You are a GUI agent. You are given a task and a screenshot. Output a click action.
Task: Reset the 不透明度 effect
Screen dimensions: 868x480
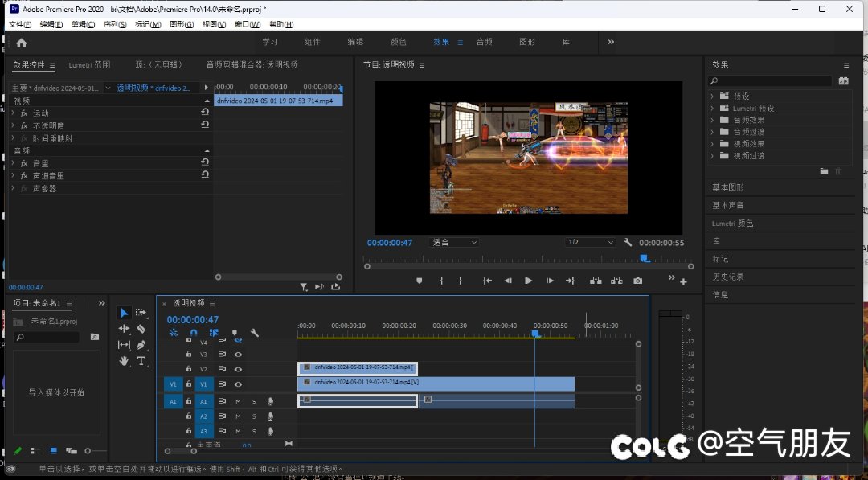point(205,125)
